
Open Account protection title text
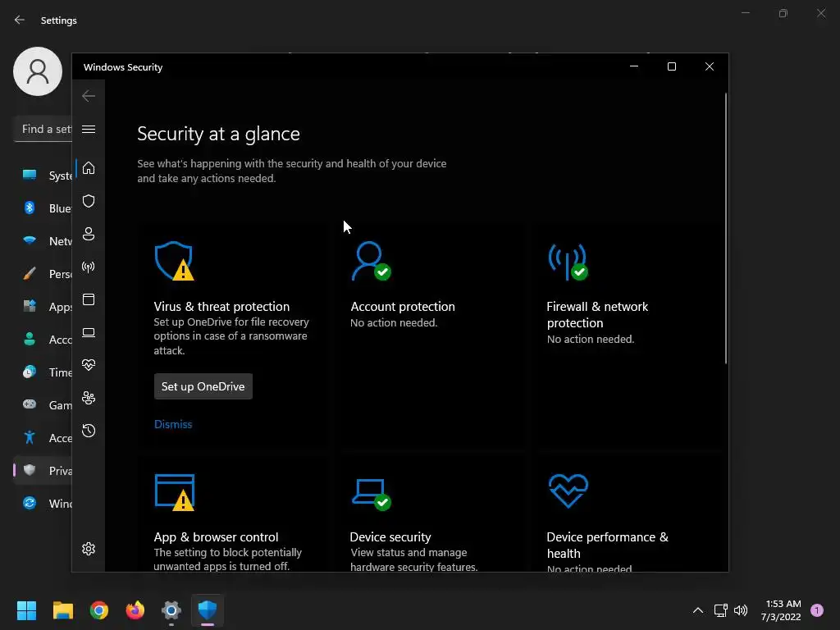pos(403,307)
